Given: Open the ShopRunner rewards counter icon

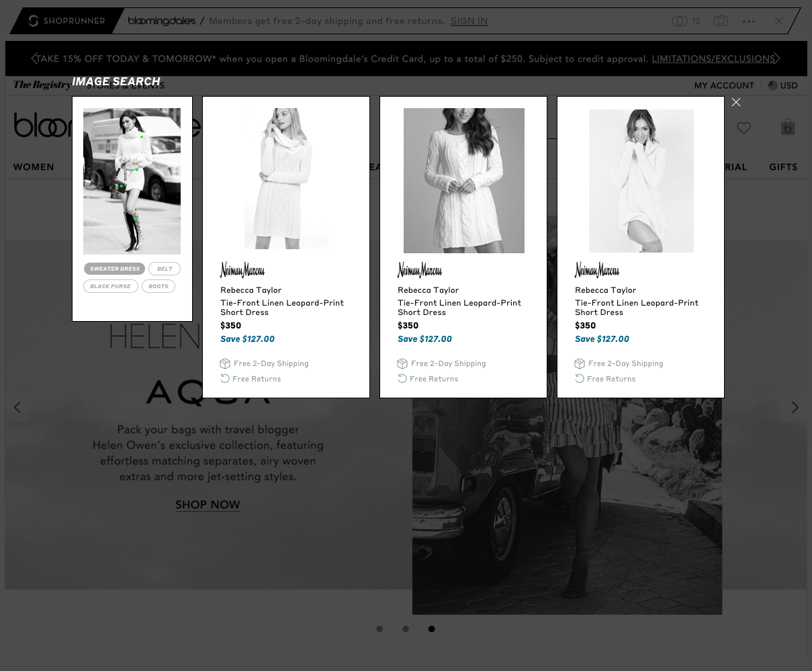Looking at the screenshot, I should 680,21.
